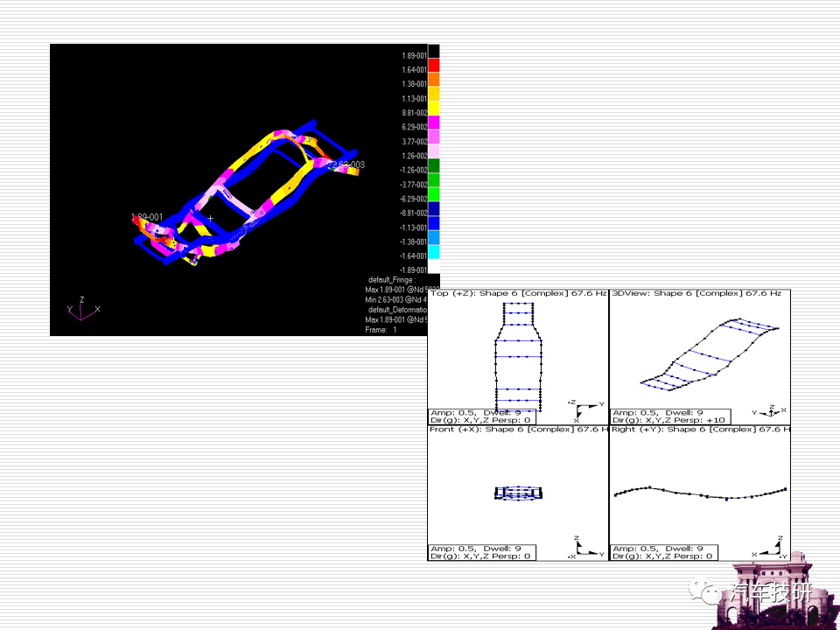Click the "-1.89-001" legend value
This screenshot has height=630, width=840.
coord(414,270)
